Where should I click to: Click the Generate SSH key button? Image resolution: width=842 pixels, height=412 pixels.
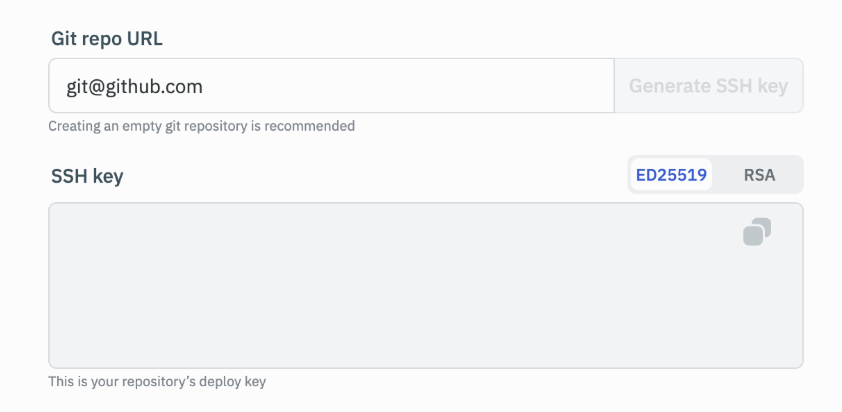pyautogui.click(x=708, y=86)
